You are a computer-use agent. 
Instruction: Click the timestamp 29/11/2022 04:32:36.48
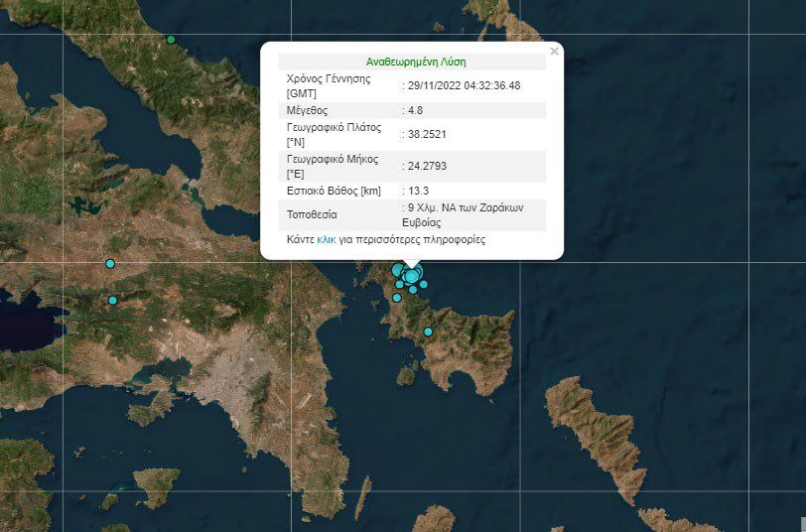465,85
